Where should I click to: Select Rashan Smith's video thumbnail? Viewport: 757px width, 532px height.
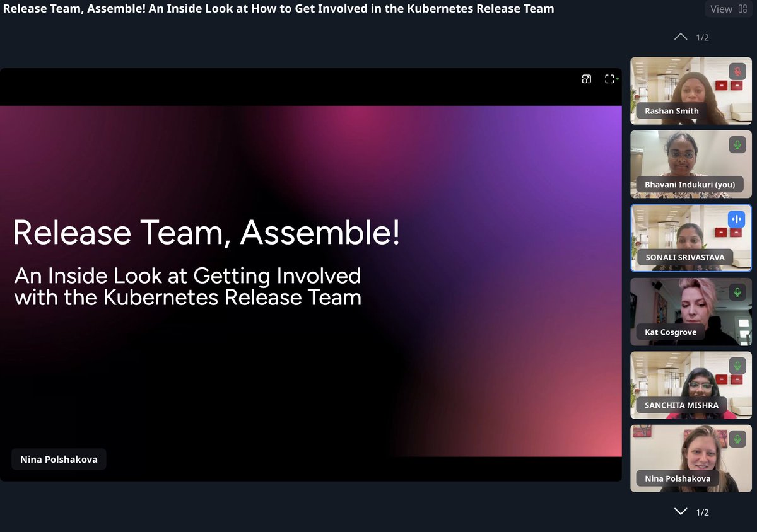click(691, 91)
